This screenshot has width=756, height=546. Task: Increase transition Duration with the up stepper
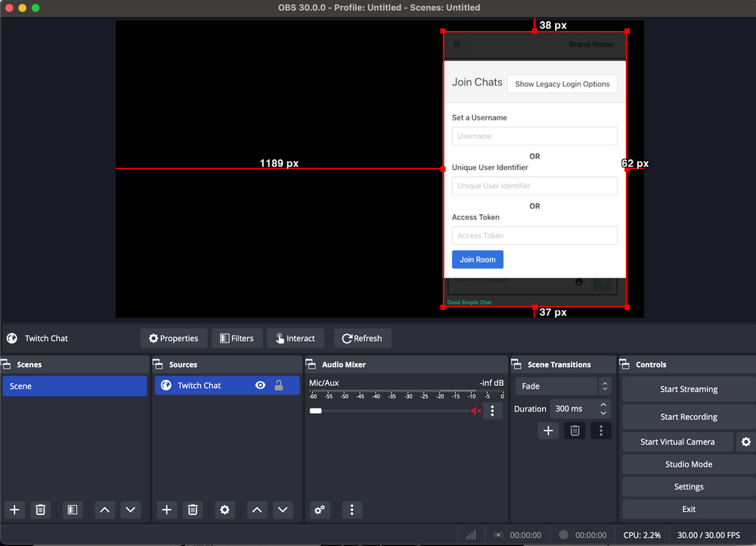point(602,404)
